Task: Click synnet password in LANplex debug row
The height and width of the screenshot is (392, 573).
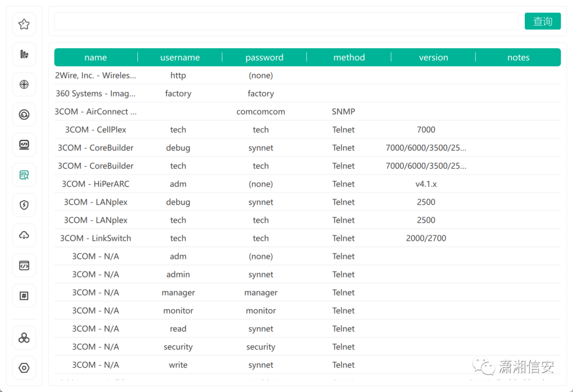Action: pos(261,202)
